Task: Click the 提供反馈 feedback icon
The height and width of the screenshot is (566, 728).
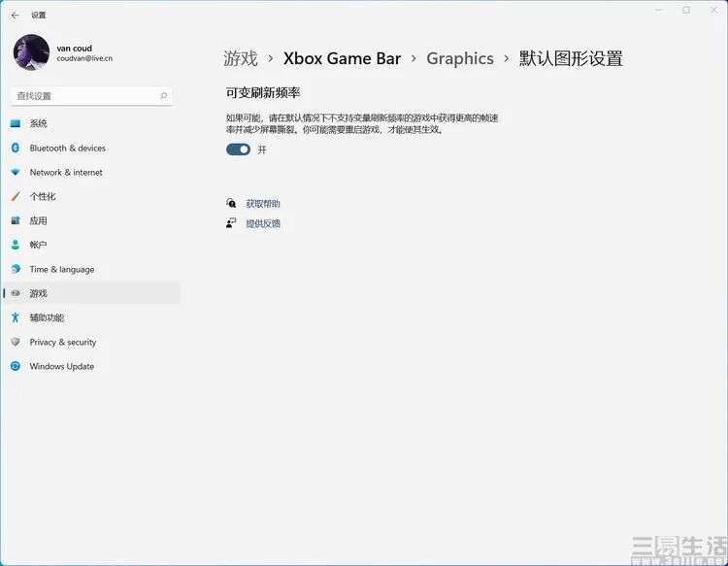Action: pyautogui.click(x=231, y=223)
